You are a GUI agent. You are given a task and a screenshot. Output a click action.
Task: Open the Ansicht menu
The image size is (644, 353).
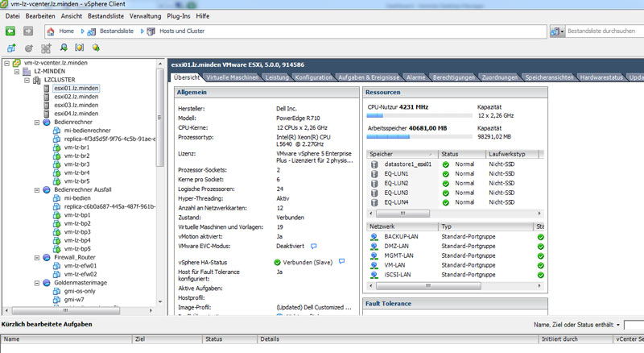pos(72,16)
